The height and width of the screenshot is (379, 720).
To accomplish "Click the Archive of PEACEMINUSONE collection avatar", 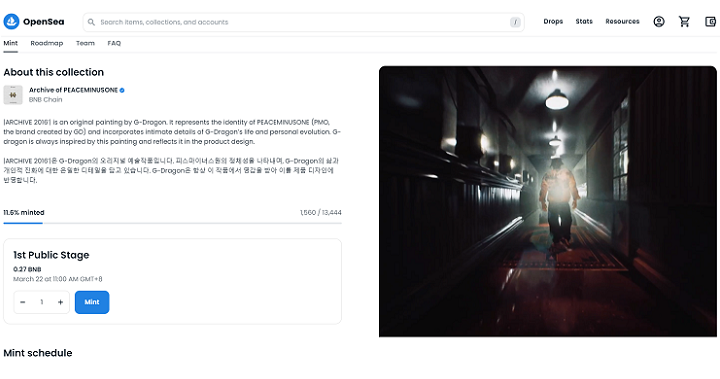I will pos(13,95).
